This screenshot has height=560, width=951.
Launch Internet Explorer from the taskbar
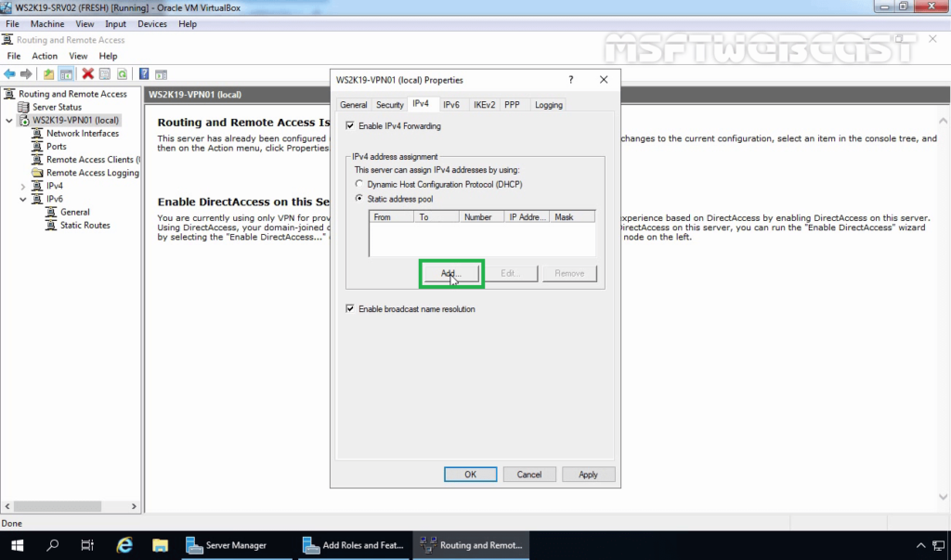(124, 545)
